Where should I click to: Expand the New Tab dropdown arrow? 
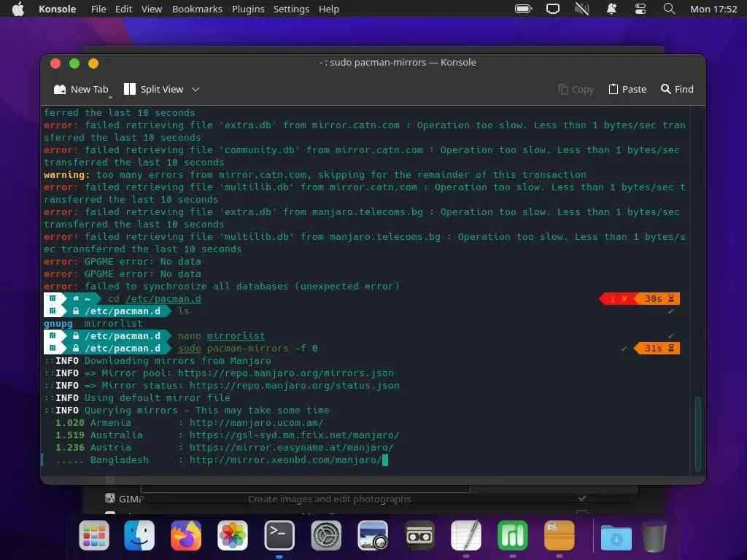(111, 97)
